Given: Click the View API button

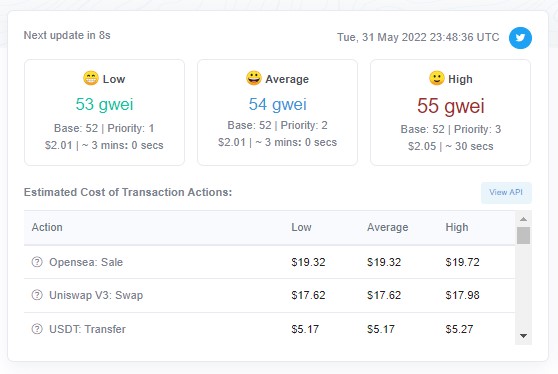Looking at the screenshot, I should pos(506,193).
